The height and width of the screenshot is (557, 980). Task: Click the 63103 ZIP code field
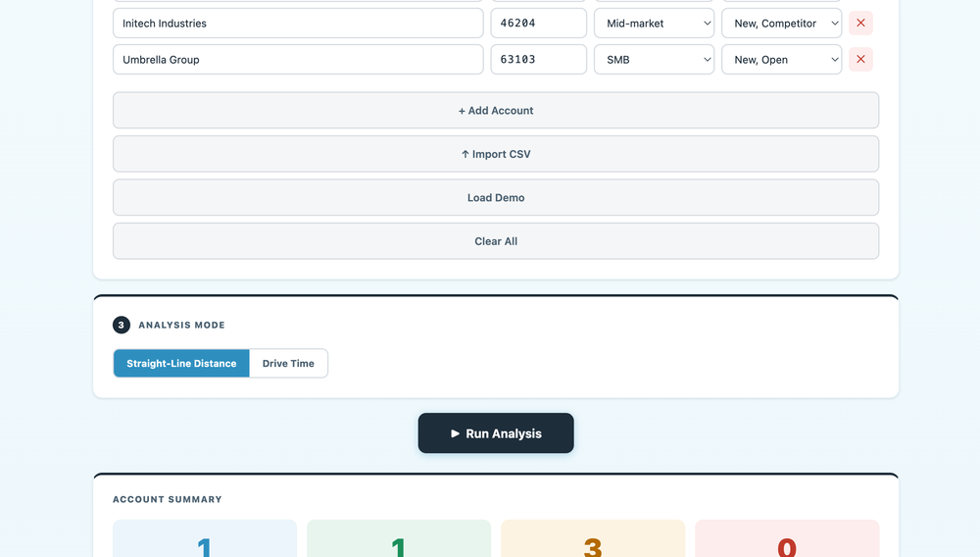point(539,60)
